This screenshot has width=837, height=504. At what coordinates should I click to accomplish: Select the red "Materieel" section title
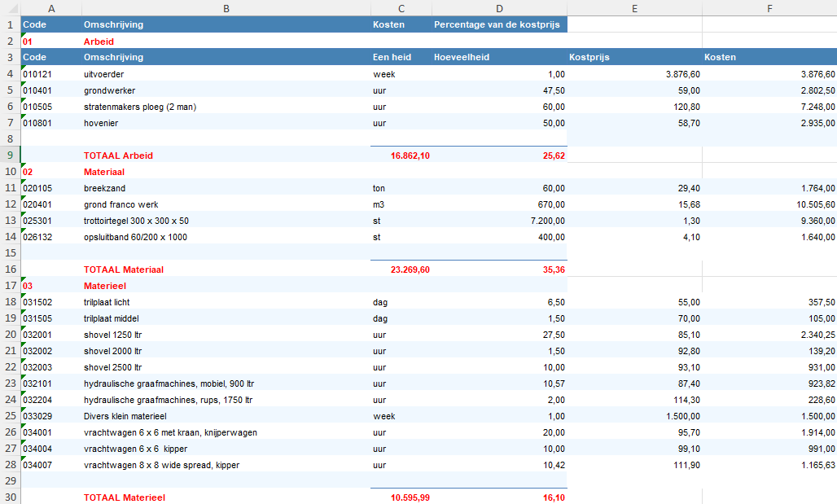(x=105, y=286)
